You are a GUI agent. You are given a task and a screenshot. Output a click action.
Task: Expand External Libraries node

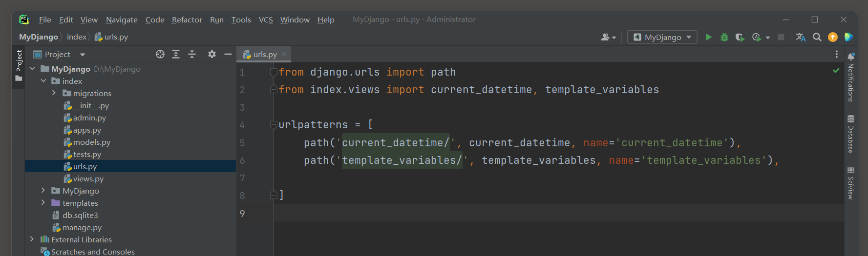click(32, 239)
